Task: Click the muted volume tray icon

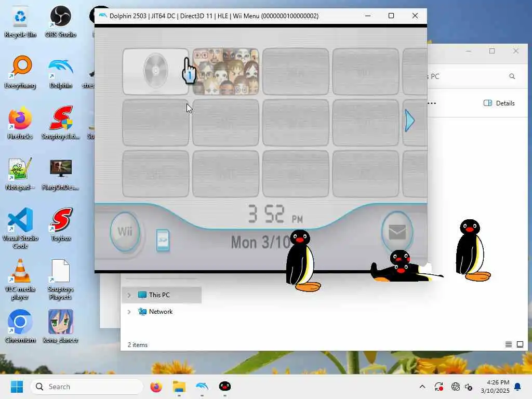Action: point(469,387)
